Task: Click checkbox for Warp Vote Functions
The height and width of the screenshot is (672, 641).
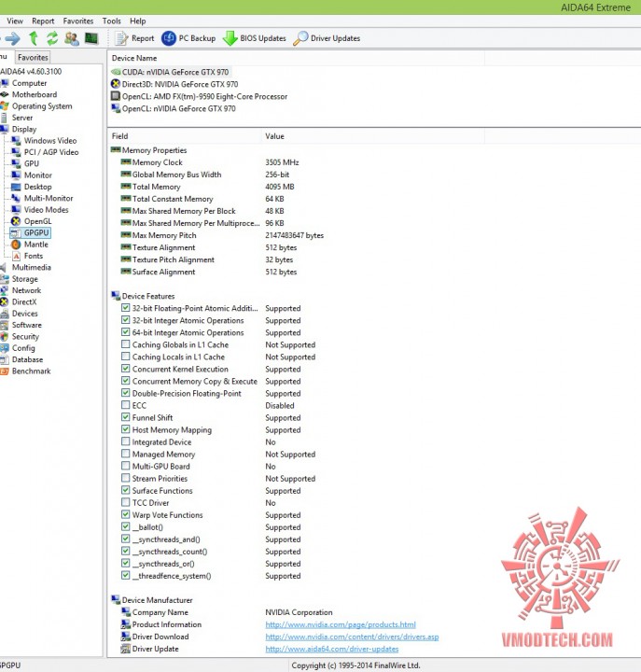Action: pos(126,514)
